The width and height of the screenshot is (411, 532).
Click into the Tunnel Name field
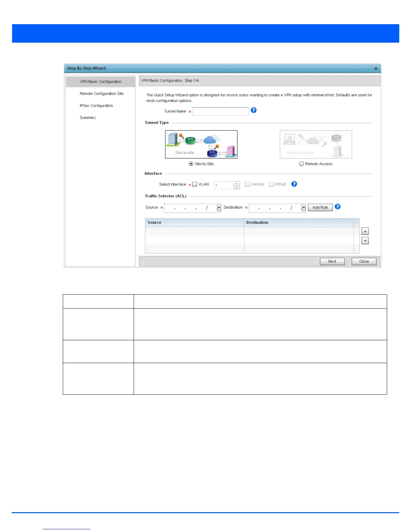tap(220, 112)
